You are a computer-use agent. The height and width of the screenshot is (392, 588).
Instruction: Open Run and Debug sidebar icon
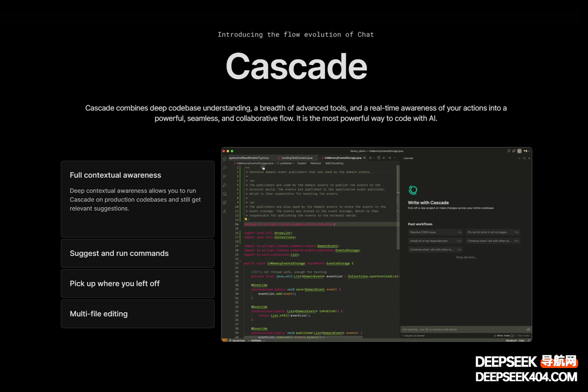(x=224, y=185)
